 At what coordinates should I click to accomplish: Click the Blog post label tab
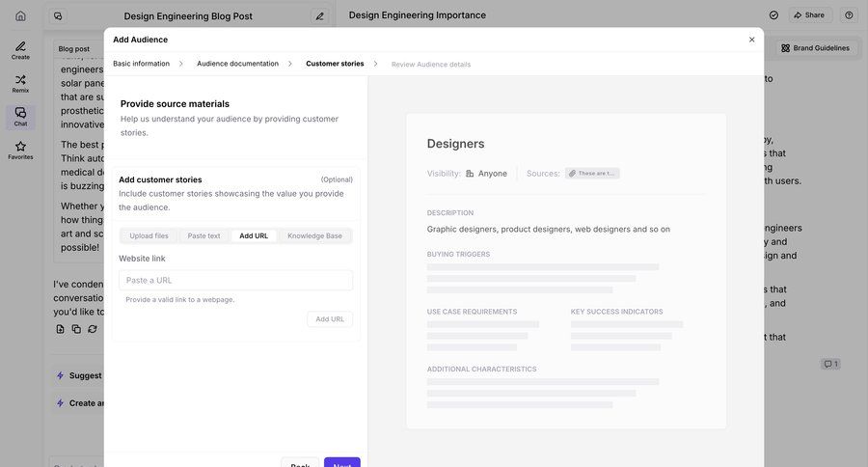click(73, 49)
